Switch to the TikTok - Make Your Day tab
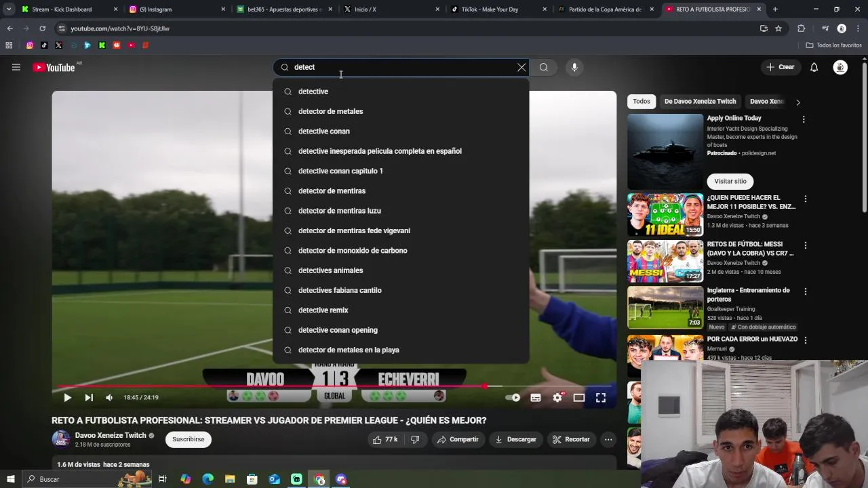This screenshot has width=868, height=488. [498, 9]
